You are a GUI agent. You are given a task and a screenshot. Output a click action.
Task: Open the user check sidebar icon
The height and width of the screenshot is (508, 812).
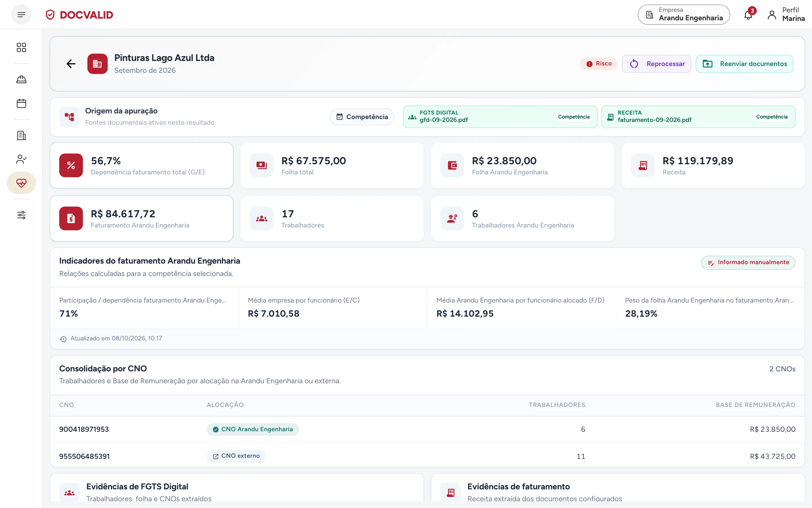[x=21, y=159]
